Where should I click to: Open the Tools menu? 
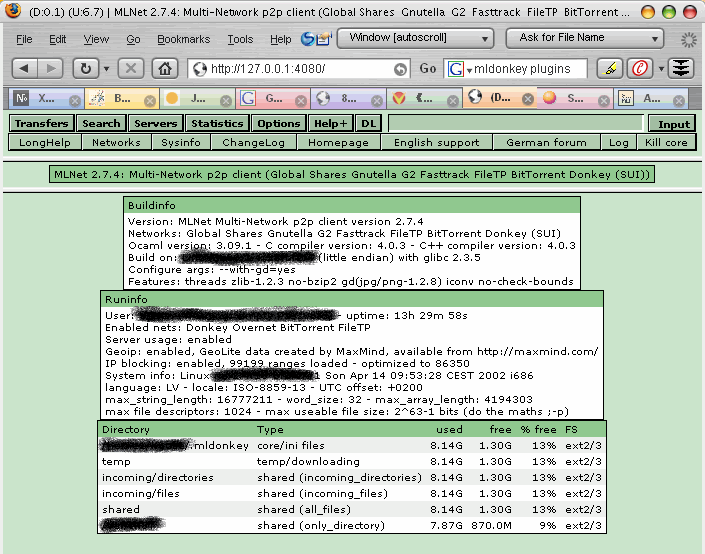coord(240,40)
